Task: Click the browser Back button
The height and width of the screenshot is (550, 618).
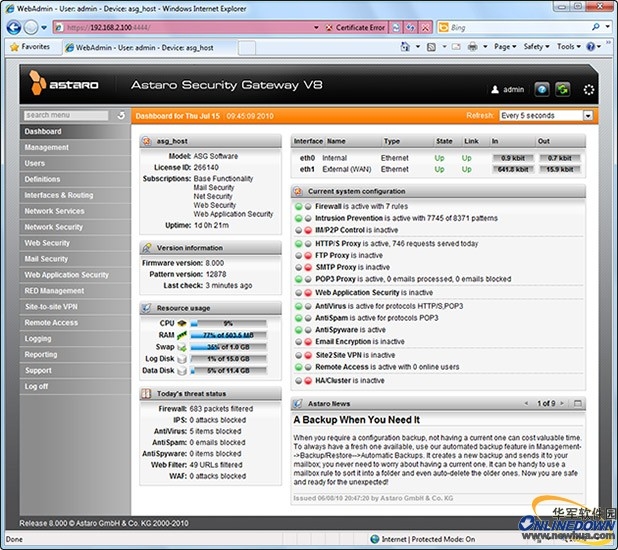Action: [x=14, y=28]
